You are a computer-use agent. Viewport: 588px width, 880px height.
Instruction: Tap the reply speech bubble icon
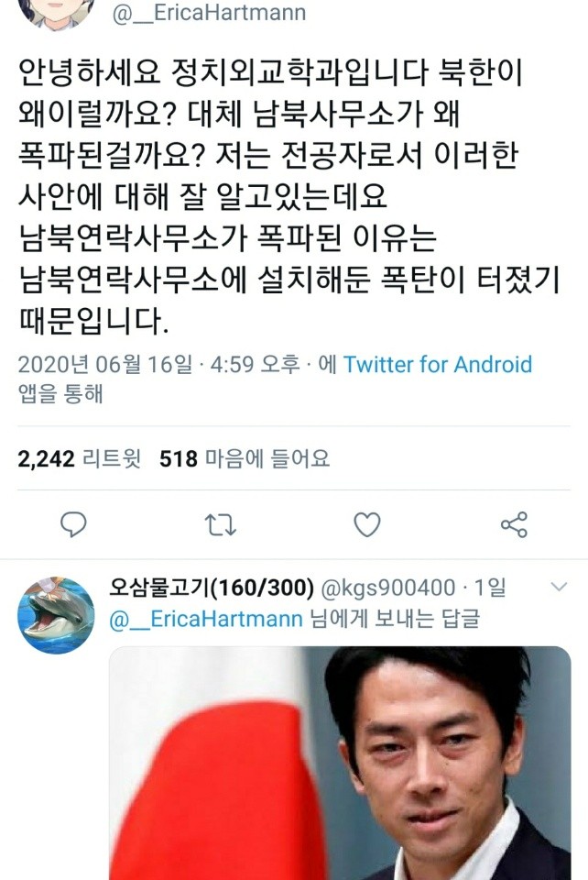coord(73,524)
